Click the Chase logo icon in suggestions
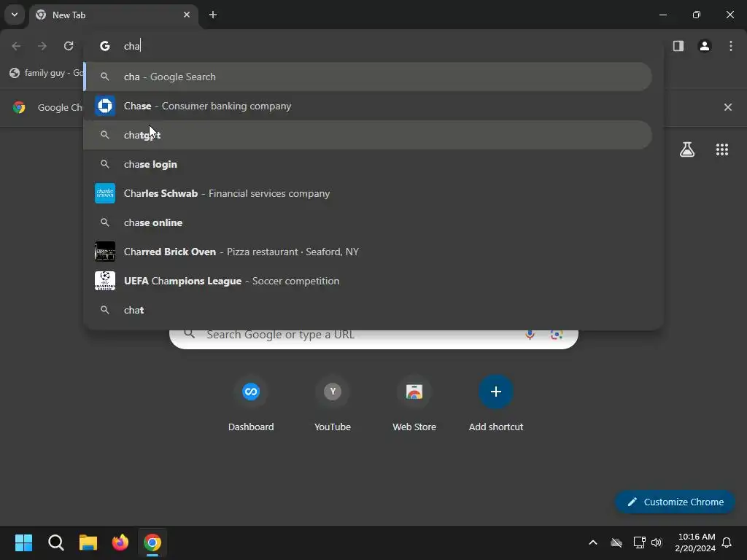The image size is (747, 560). [x=105, y=106]
